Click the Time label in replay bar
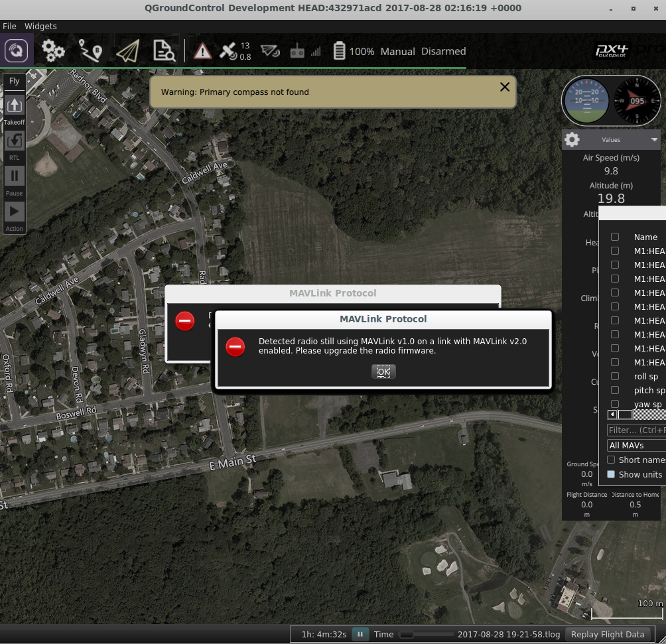Image resolution: width=666 pixels, height=644 pixels. [383, 634]
